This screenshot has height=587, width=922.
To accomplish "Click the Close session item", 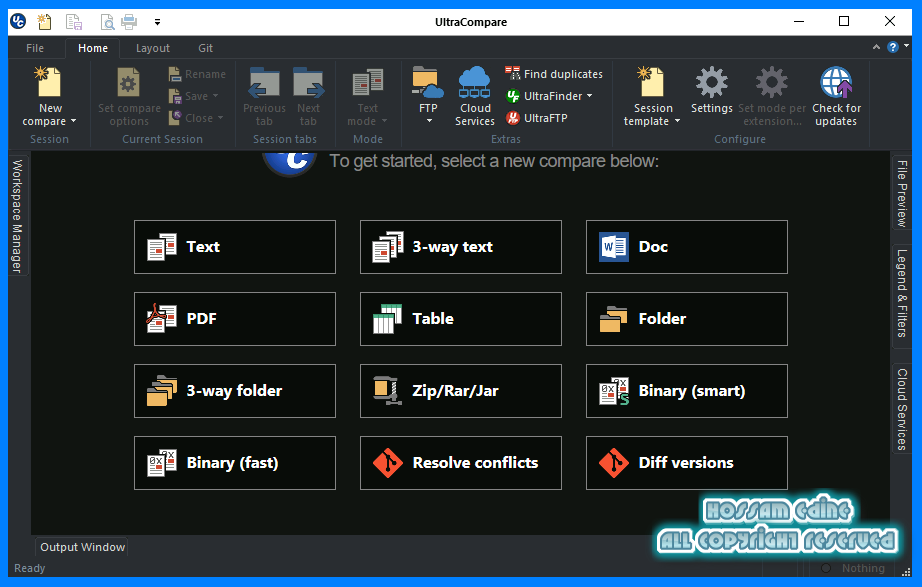I will pos(196,118).
